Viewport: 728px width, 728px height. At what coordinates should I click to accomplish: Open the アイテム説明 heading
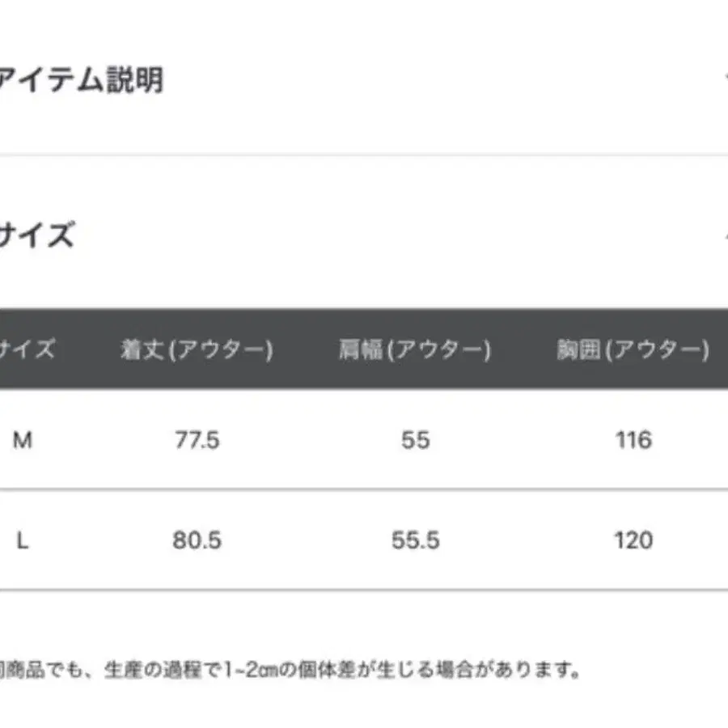point(81,80)
